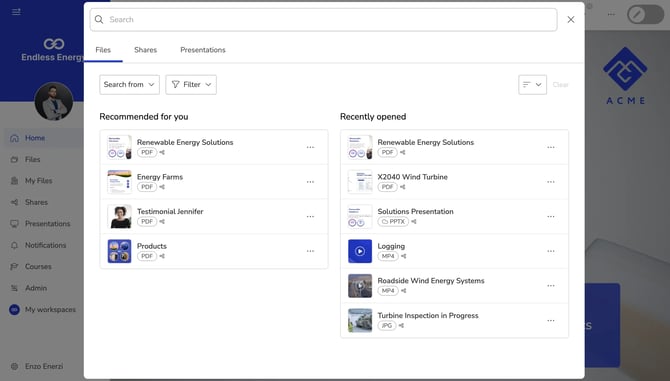Open top-right ellipsis menu
The height and width of the screenshot is (381, 670).
click(x=611, y=15)
